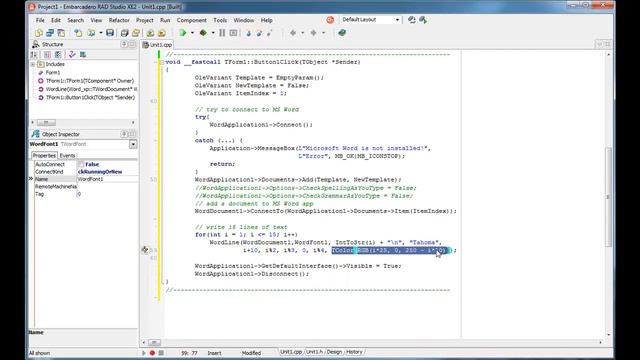
Task: Click the Help contents book toolbar icon
Action: click(x=342, y=33)
